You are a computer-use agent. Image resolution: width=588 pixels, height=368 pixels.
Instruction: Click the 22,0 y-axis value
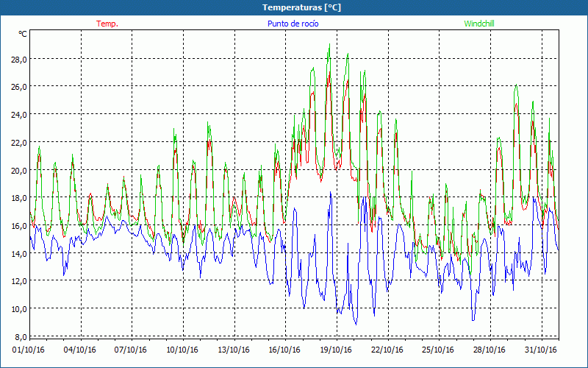tap(18, 142)
